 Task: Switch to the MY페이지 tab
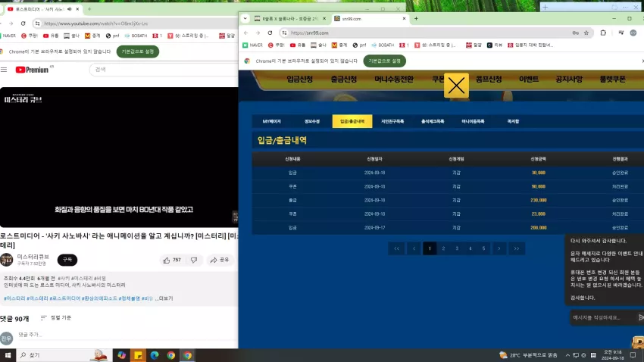(x=271, y=121)
